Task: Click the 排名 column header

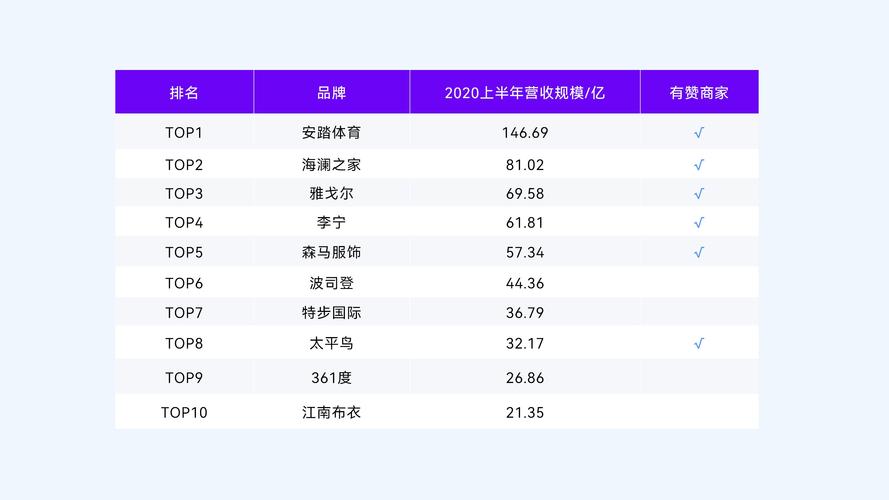Action: [x=184, y=92]
